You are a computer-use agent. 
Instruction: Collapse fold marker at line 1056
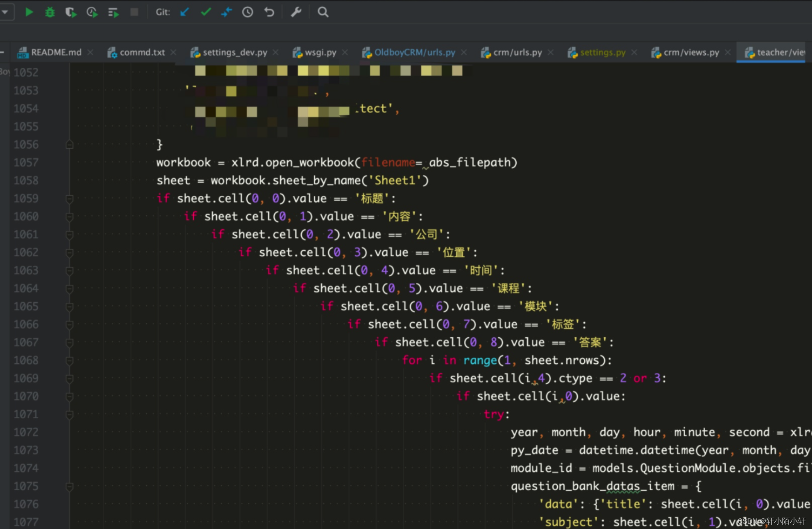click(70, 145)
